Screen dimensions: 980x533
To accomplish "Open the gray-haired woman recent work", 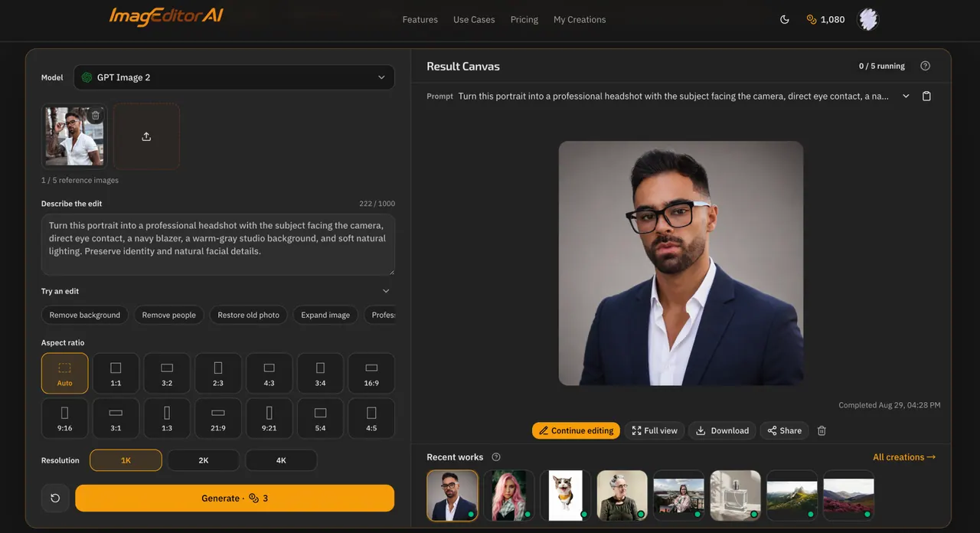I will coord(622,496).
